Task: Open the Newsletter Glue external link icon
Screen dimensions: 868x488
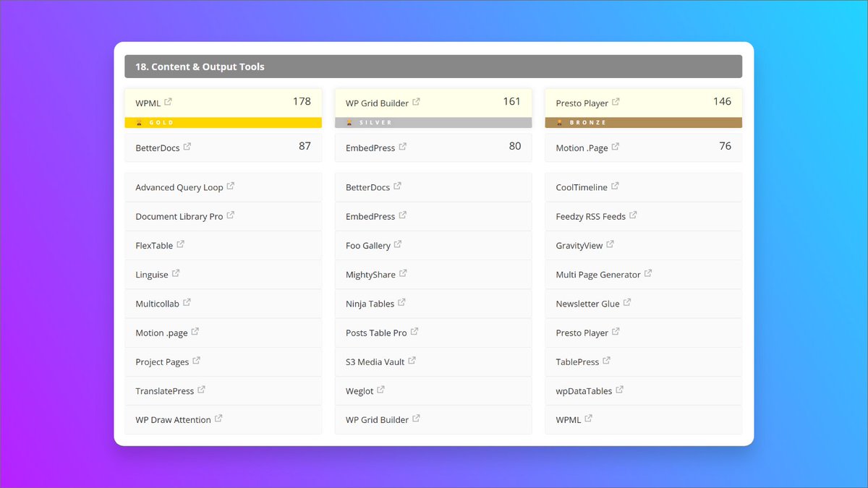Action: (x=627, y=302)
